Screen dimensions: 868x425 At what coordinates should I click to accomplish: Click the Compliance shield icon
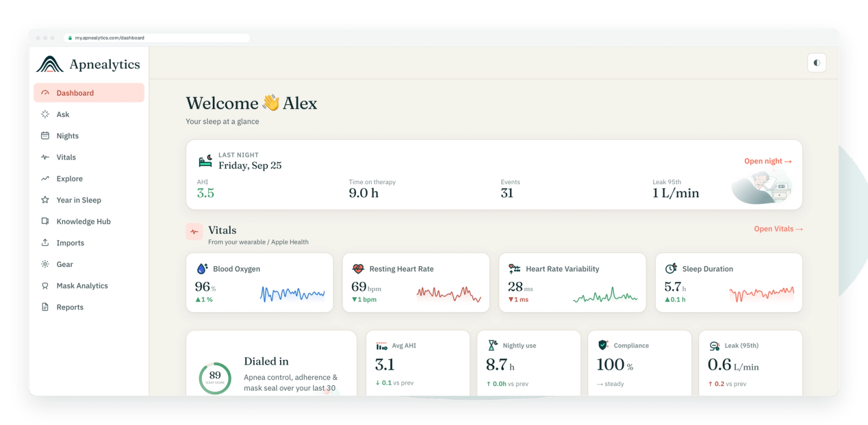603,345
